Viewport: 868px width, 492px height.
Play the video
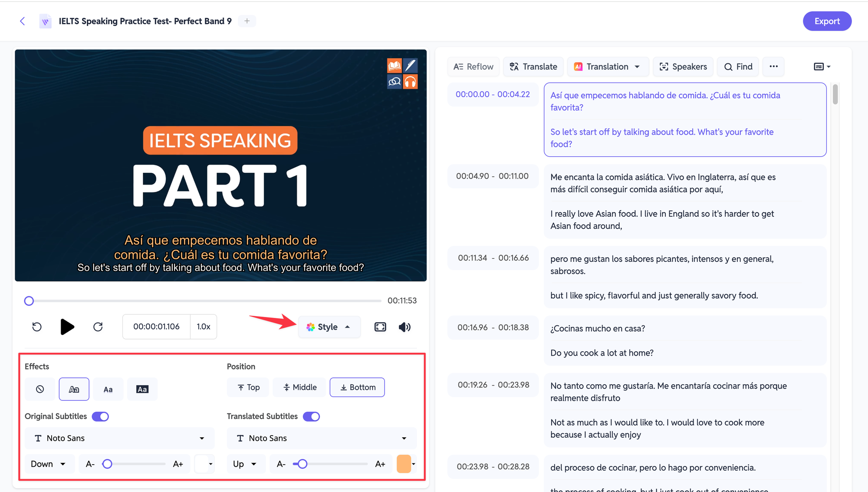(x=67, y=327)
